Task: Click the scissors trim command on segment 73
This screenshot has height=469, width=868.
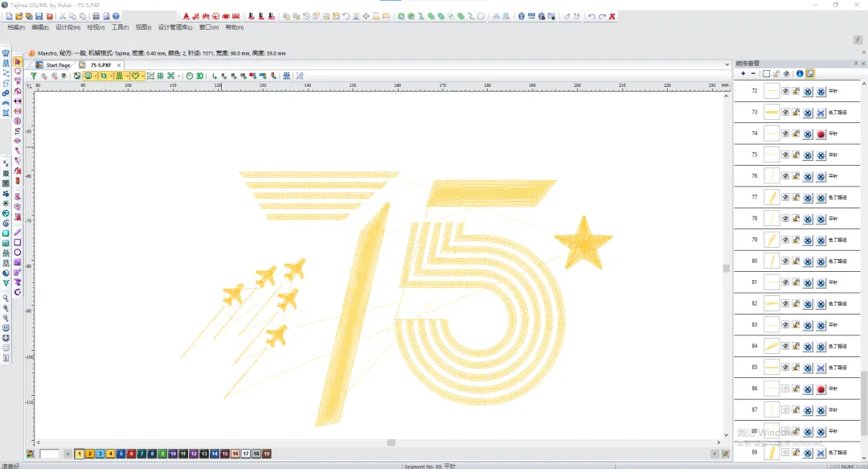Action: click(x=821, y=113)
